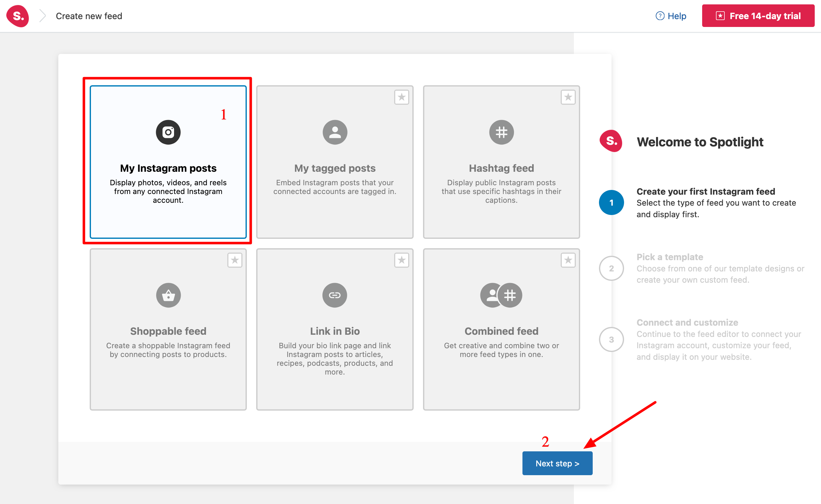Click the Combined feed person and hashtag icon

pyautogui.click(x=501, y=295)
